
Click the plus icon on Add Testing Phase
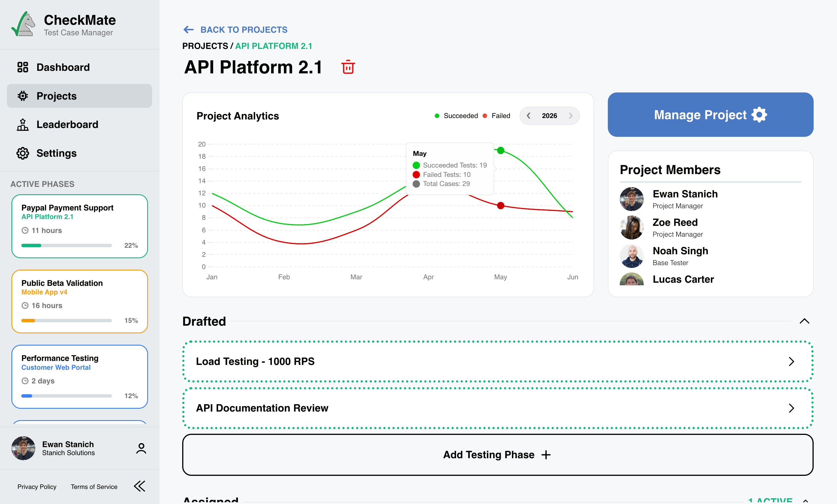coord(546,455)
